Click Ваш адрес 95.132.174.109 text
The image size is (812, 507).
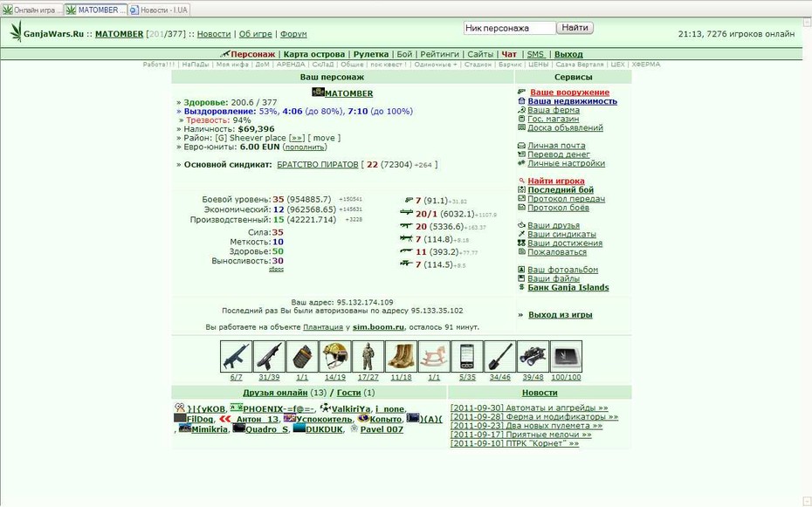(341, 302)
